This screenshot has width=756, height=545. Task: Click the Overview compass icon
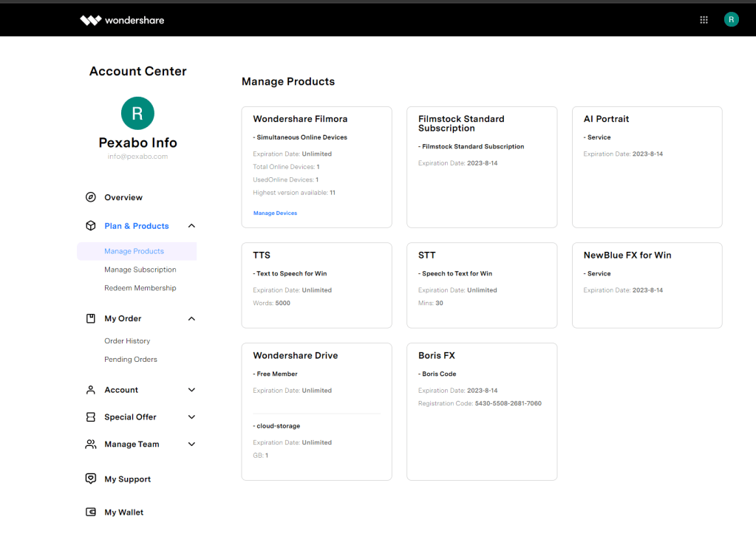pyautogui.click(x=91, y=197)
